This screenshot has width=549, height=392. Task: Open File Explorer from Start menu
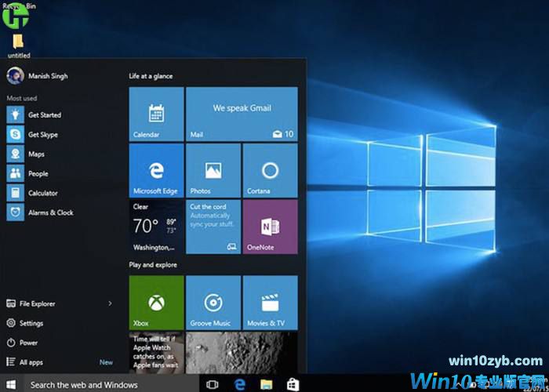point(31,304)
